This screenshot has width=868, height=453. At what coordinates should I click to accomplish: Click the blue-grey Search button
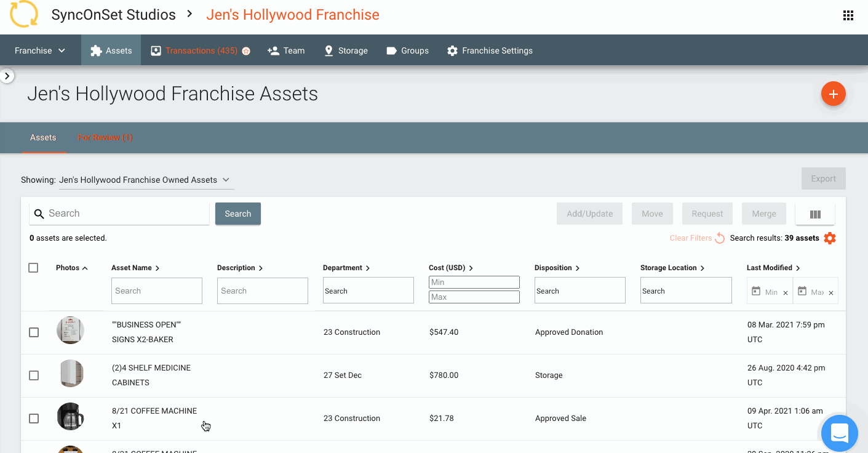(238, 214)
